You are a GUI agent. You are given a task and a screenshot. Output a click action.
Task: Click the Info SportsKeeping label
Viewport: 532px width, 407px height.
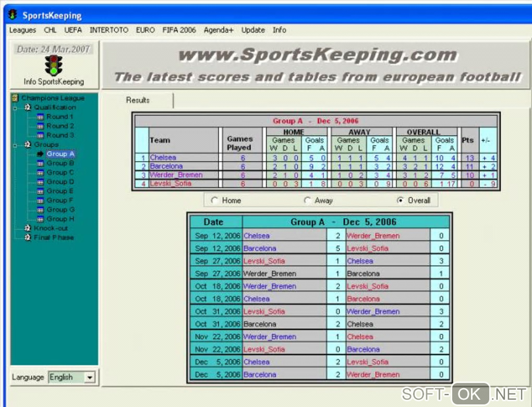click(x=54, y=82)
